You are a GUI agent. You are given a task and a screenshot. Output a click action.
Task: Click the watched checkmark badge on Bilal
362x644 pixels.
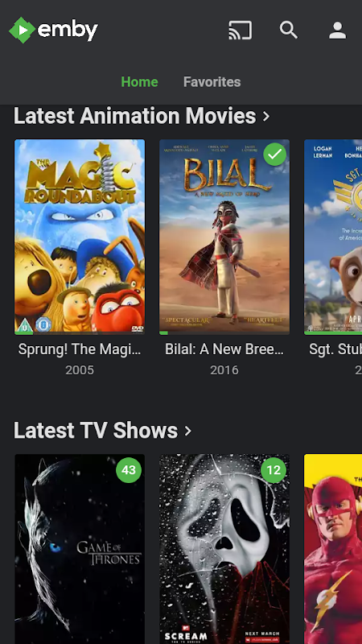point(275,154)
